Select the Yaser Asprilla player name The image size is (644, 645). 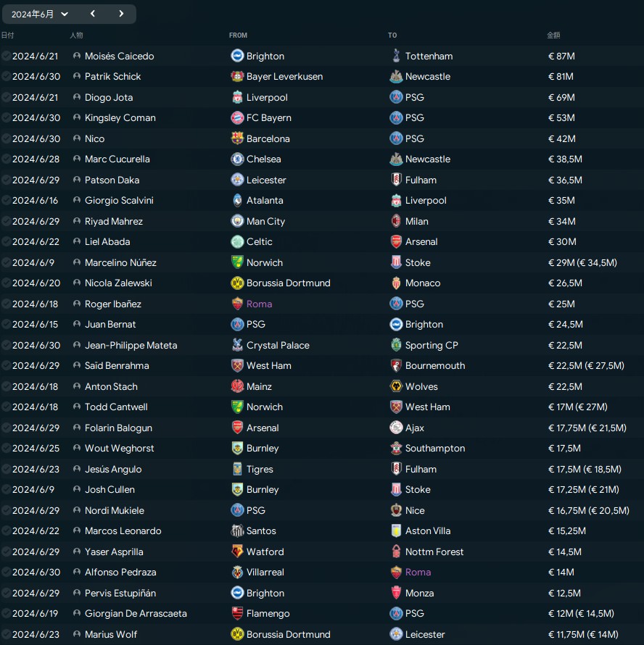[114, 552]
